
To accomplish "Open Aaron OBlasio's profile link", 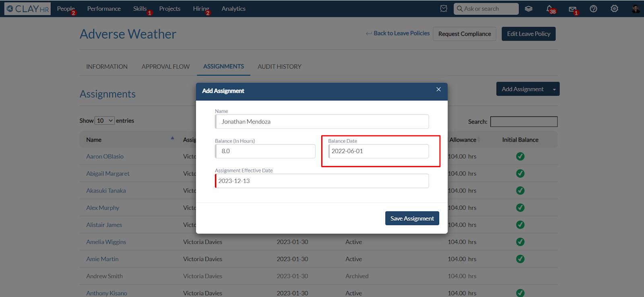I will coord(105,156).
